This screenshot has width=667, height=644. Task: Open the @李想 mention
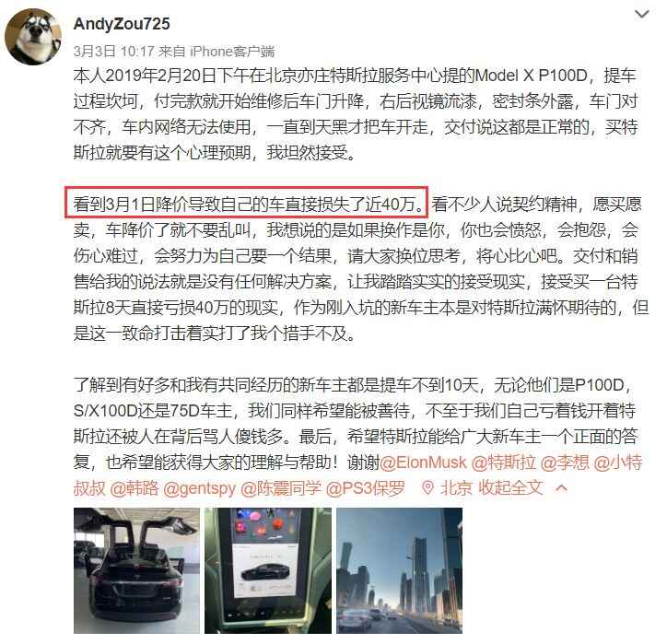(565, 463)
